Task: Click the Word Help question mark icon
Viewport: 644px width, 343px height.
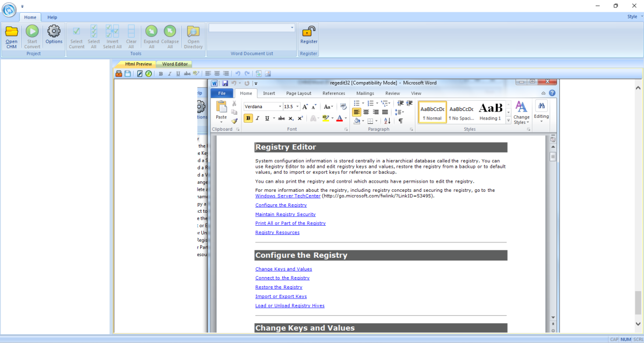Action: point(552,93)
